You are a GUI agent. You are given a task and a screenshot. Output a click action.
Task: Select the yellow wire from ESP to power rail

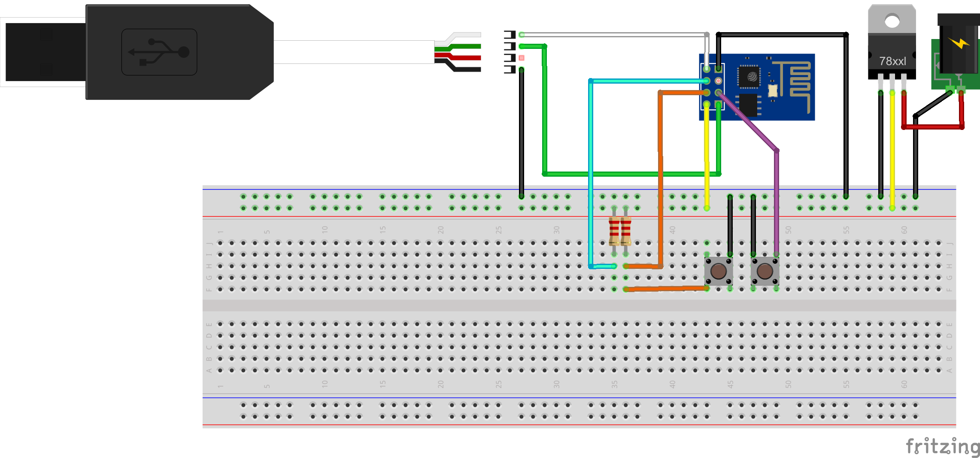click(x=707, y=157)
